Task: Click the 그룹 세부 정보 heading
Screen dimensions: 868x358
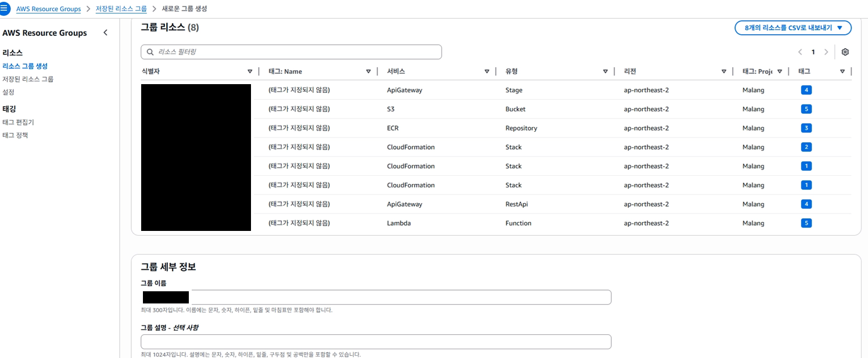Action: click(x=168, y=267)
